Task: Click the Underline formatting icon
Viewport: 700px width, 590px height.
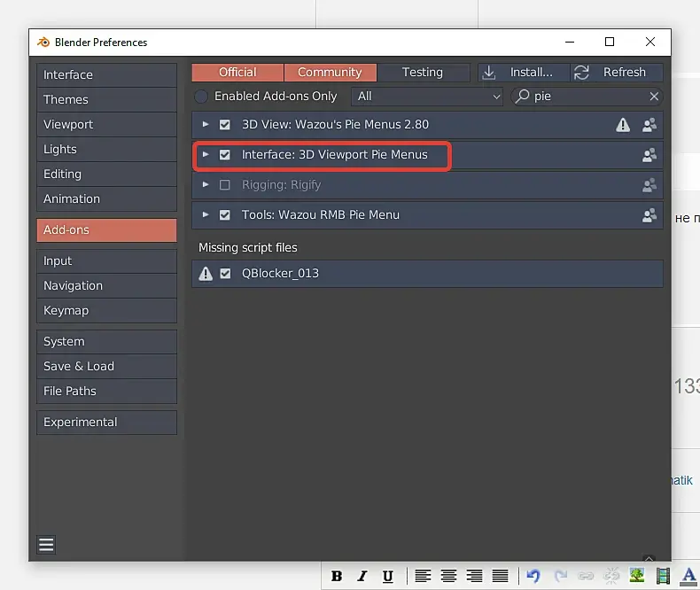Action: pos(388,576)
